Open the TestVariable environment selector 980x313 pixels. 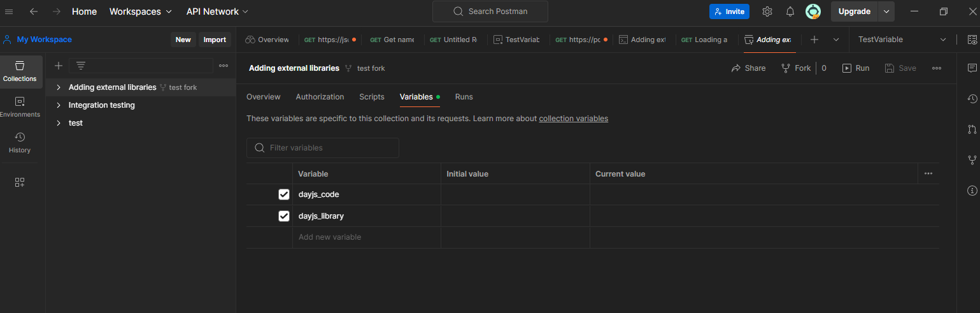[902, 40]
